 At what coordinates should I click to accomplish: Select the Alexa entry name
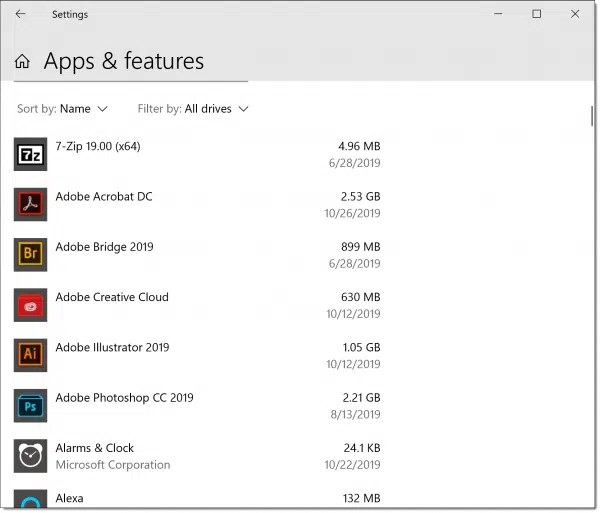pos(69,498)
